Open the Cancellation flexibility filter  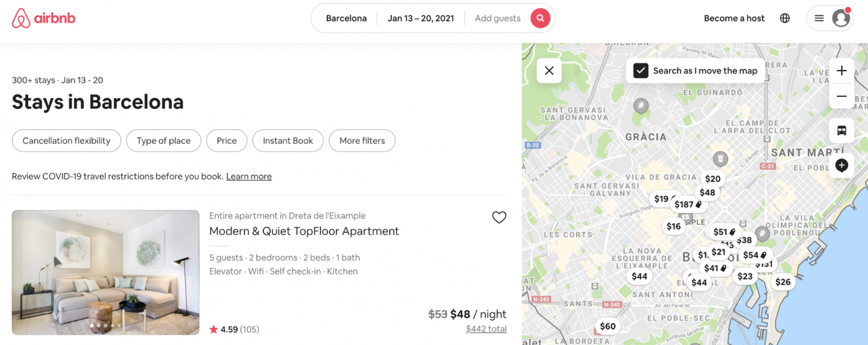66,141
